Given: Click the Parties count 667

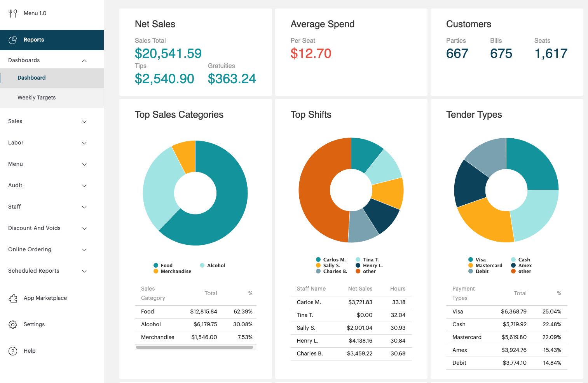Looking at the screenshot, I should 457,53.
